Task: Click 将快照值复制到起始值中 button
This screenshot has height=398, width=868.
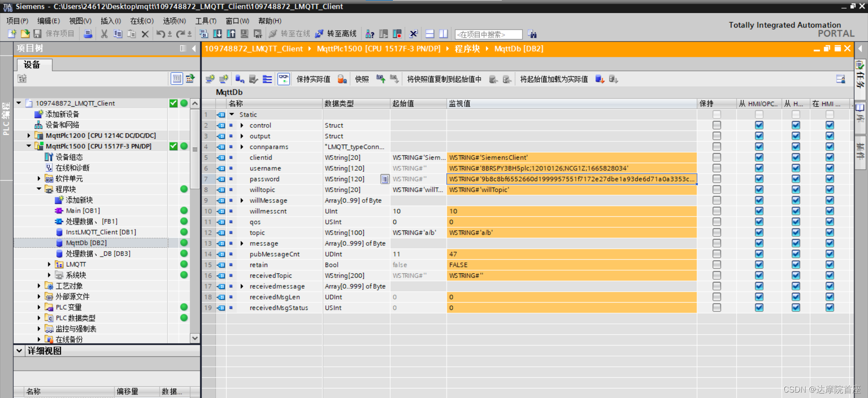Action: [444, 79]
